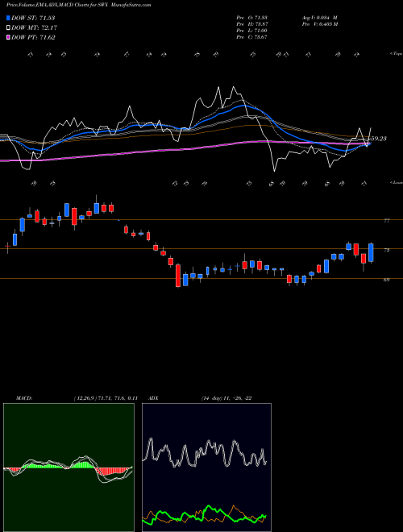Click the ADX (14 day) parameter values
The height and width of the screenshot is (532, 403).
226,398
